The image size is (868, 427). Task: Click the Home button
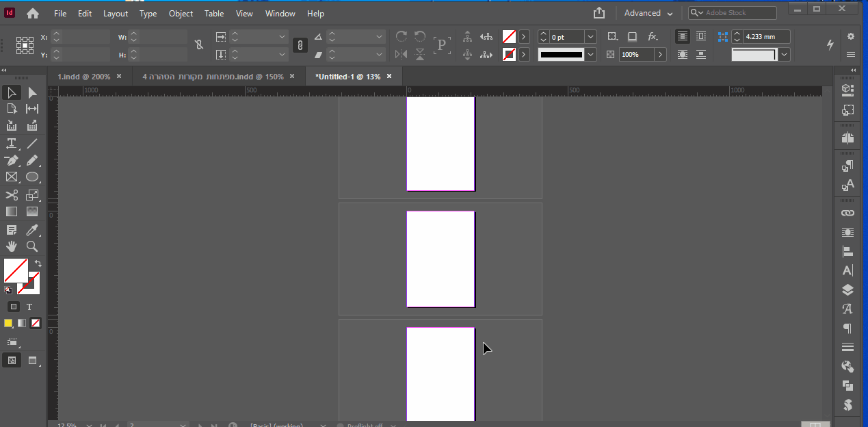click(x=32, y=13)
